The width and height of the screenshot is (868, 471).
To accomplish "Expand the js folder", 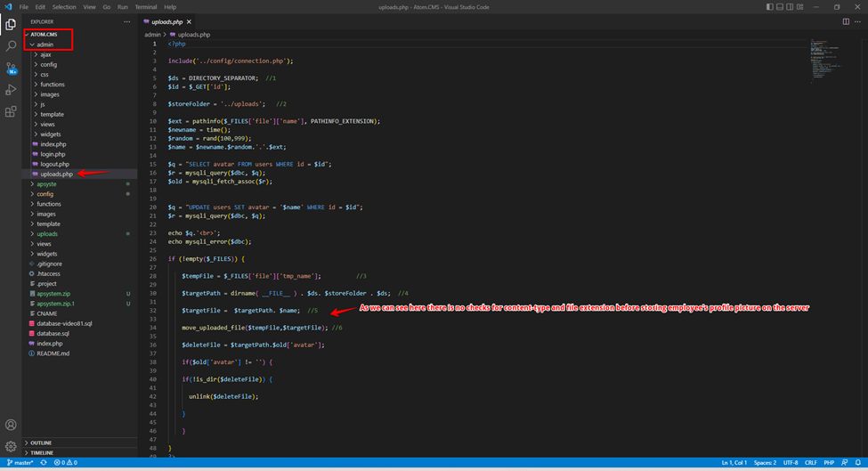I will point(79,104).
